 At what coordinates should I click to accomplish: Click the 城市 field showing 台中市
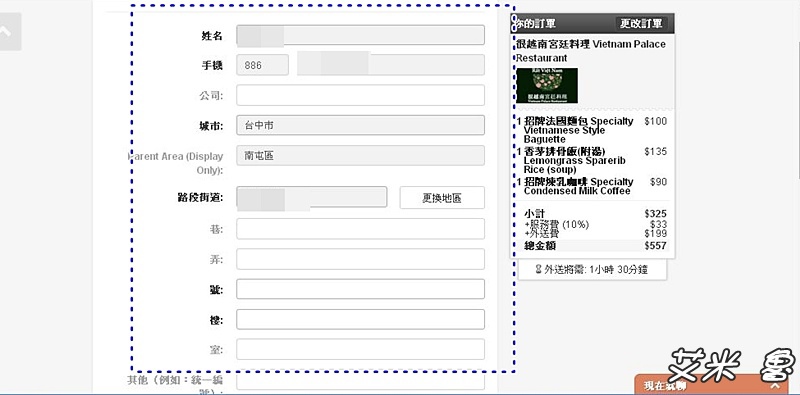tap(360, 125)
